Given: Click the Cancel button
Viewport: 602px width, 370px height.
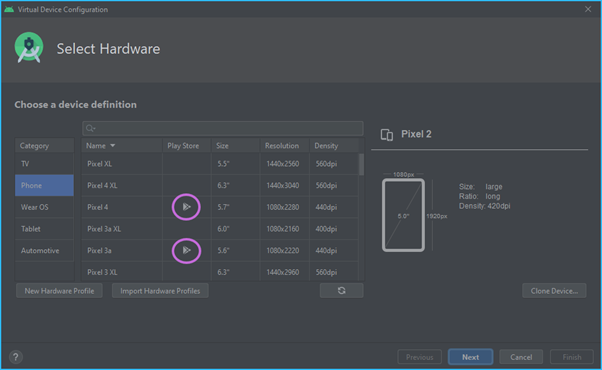Looking at the screenshot, I should (521, 357).
